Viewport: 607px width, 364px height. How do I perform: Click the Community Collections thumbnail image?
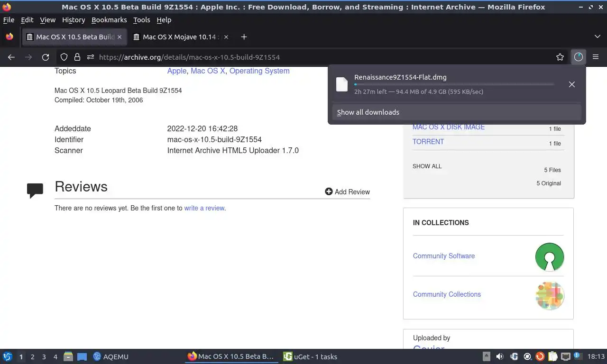click(x=550, y=295)
